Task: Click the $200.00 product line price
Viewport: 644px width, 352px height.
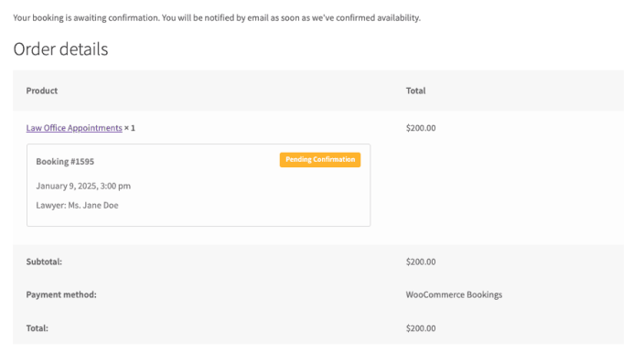Action: (421, 128)
